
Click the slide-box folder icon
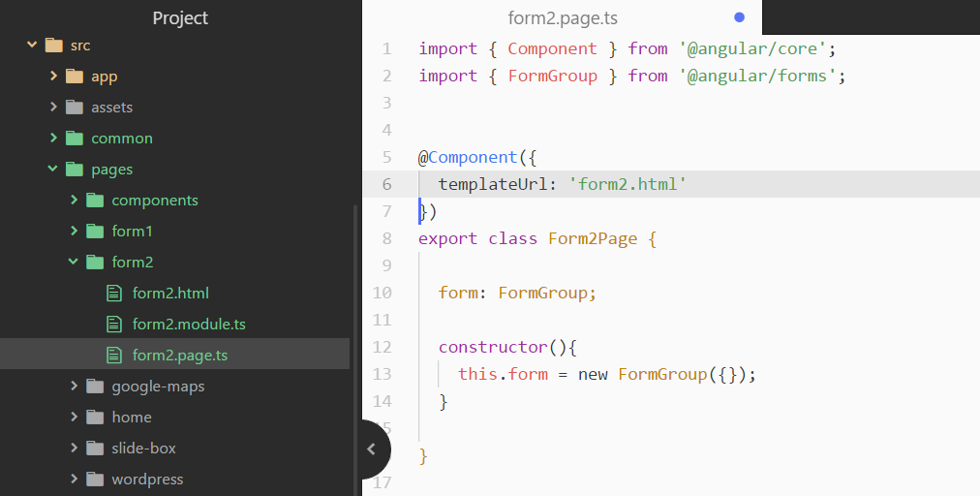[95, 448]
